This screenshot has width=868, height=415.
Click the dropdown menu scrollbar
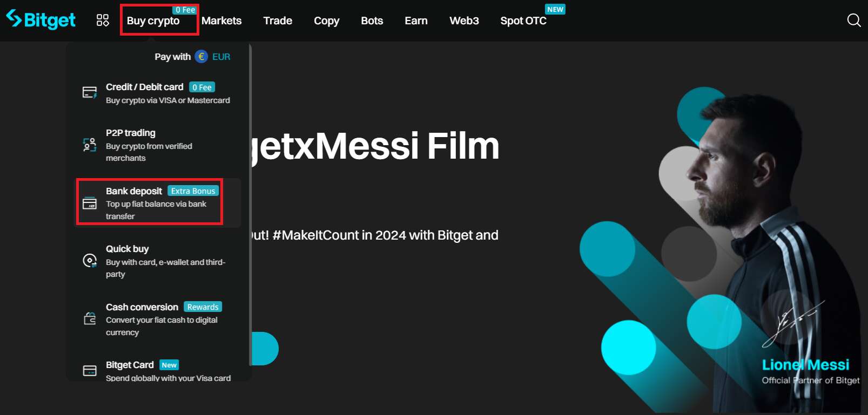tap(250, 205)
